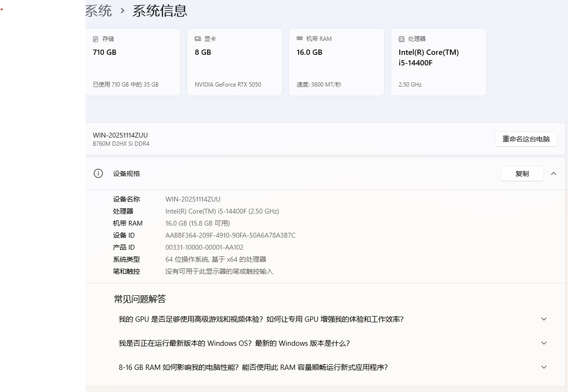568x392 pixels.
Task: Click the graphics card icon beside 显卡
Action: [x=198, y=39]
